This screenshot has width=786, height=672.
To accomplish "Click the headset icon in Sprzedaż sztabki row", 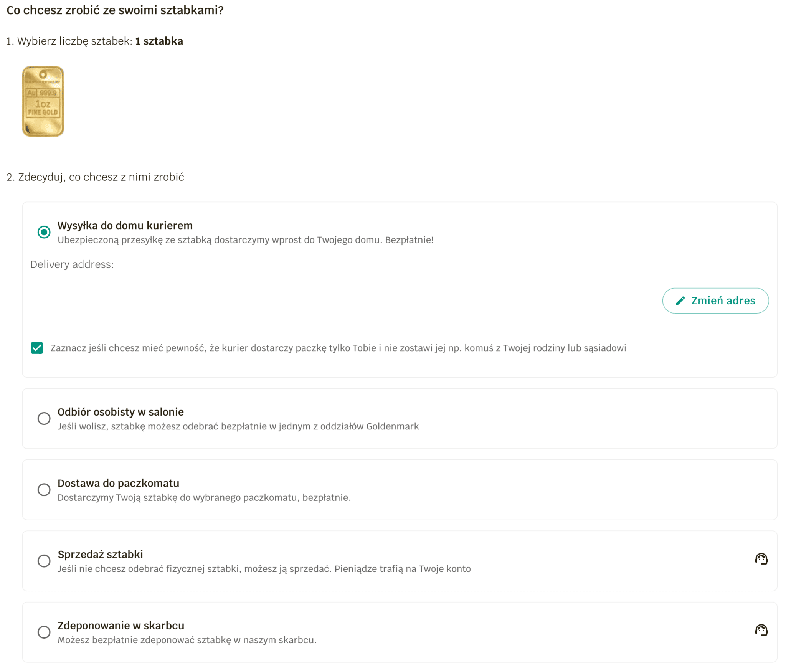I will (761, 559).
